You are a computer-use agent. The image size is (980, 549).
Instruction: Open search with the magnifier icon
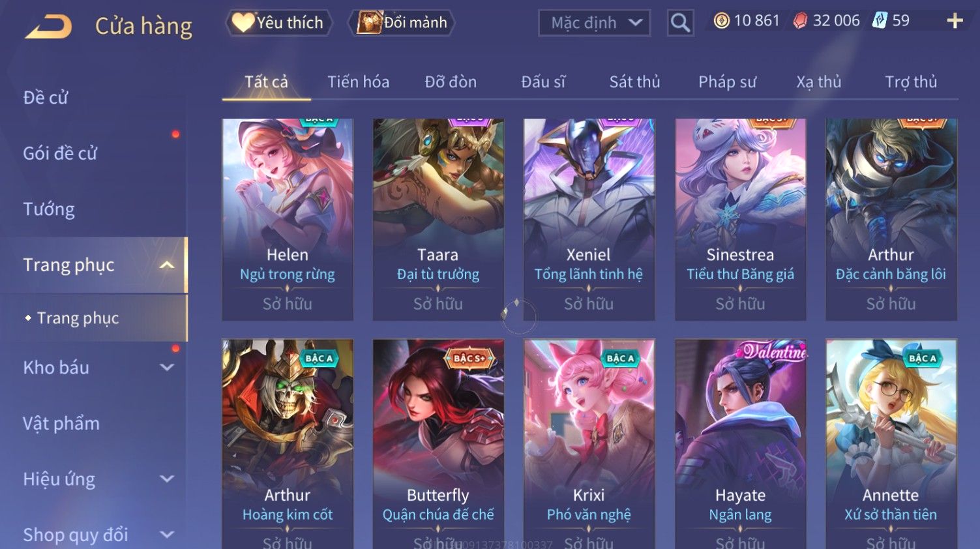(x=680, y=23)
